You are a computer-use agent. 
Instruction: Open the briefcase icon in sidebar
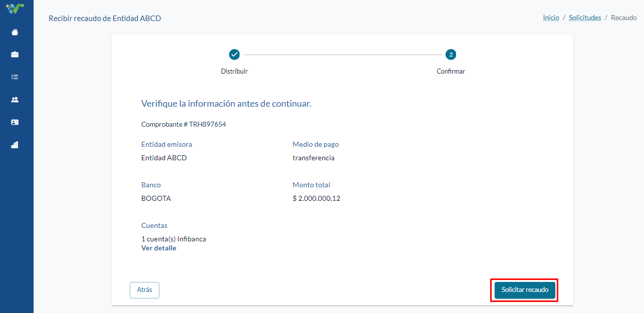tap(15, 55)
